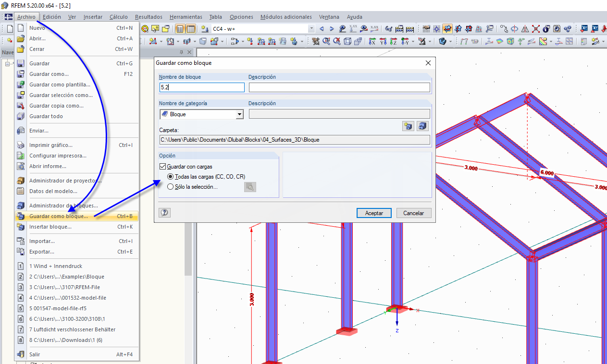Open Datos del modelo... entry
Image resolution: width=607 pixels, height=364 pixels.
pos(77,191)
